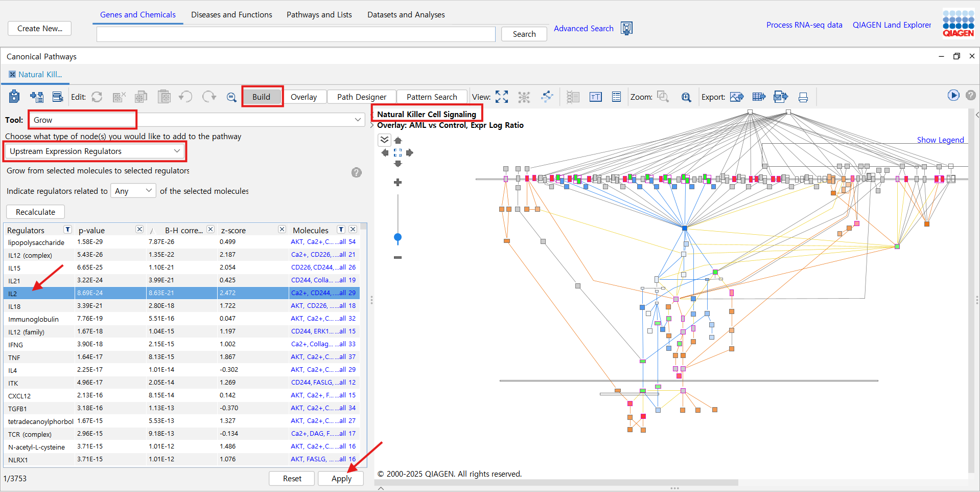Remove the p-value column via its X
The image size is (980, 492).
point(139,229)
